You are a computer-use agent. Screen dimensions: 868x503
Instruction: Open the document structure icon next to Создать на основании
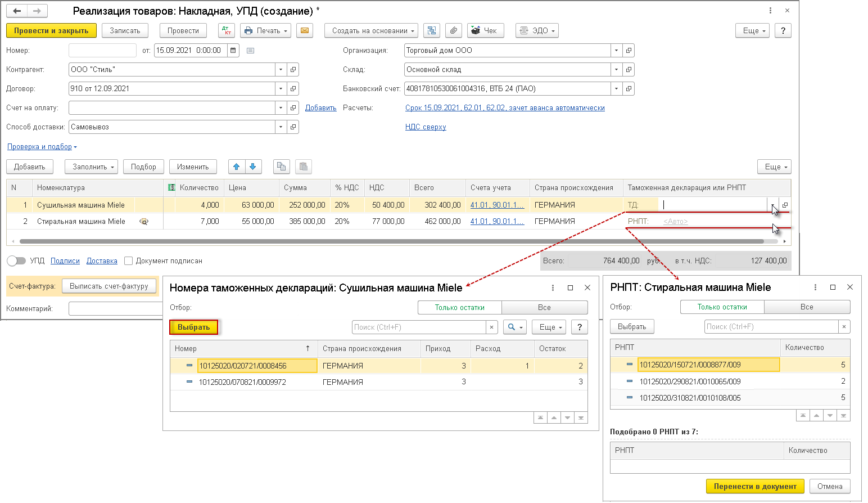tap(432, 30)
